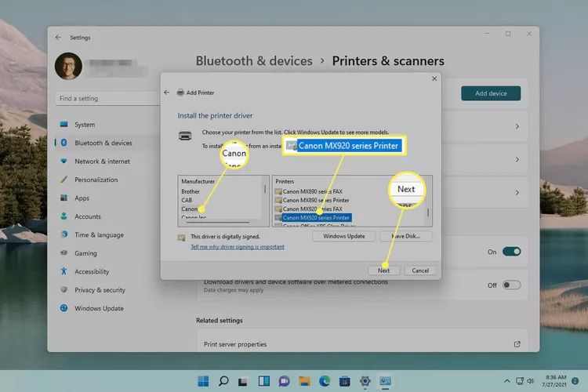Select Brother in Manufacturer list

pos(191,191)
